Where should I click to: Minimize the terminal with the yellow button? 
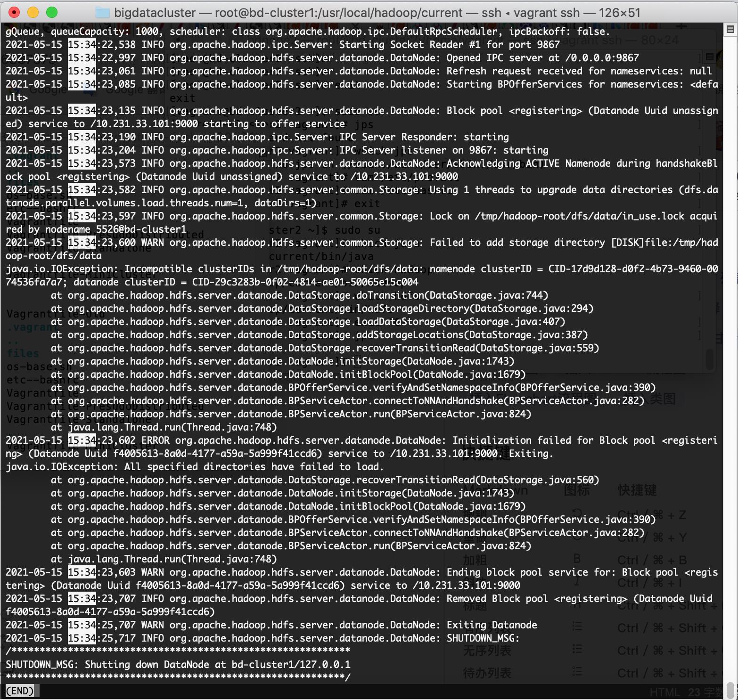[x=33, y=12]
